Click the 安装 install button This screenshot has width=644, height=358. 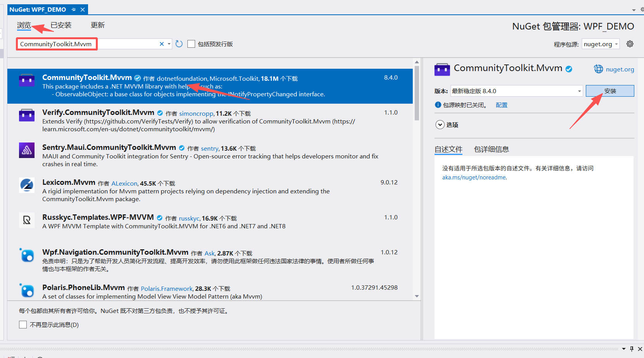(610, 91)
